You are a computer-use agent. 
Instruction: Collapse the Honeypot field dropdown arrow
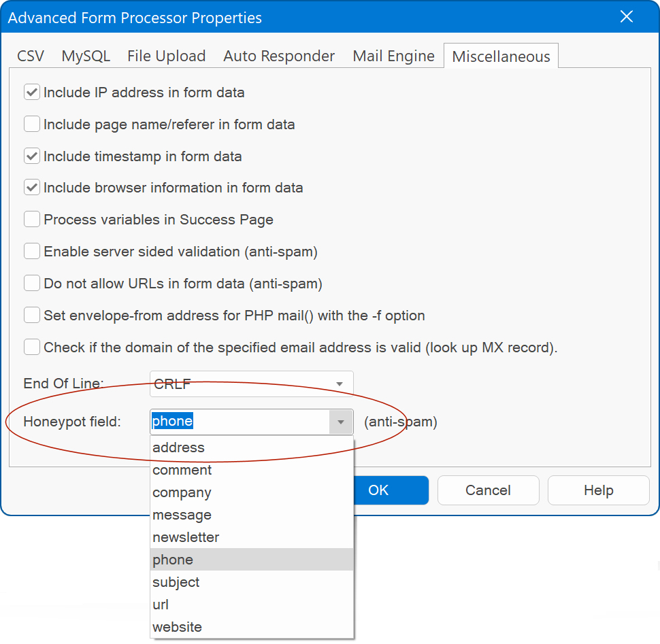coord(341,422)
